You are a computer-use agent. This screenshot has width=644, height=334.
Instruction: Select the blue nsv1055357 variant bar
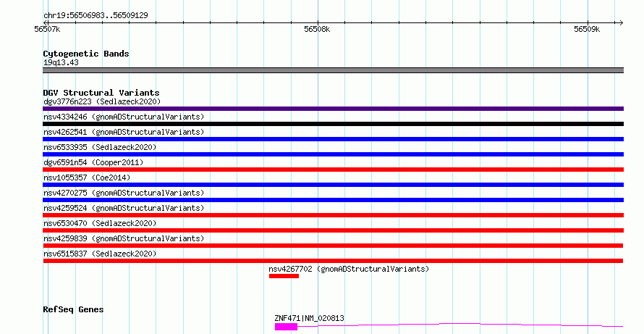click(x=333, y=185)
